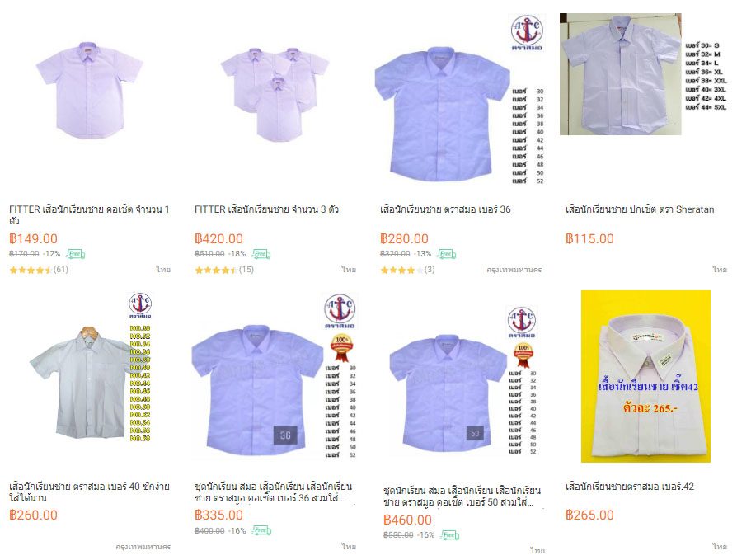Open the FITTER single shirt product image

pos(89,90)
